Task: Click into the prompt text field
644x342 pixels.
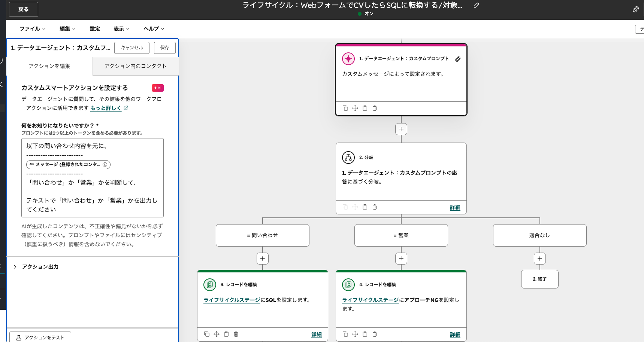Action: coord(93,178)
